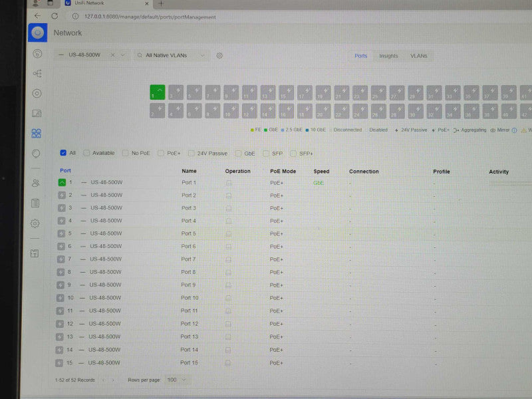Sort by the Name column header
Viewport: 532px width, 399px height.
189,171
